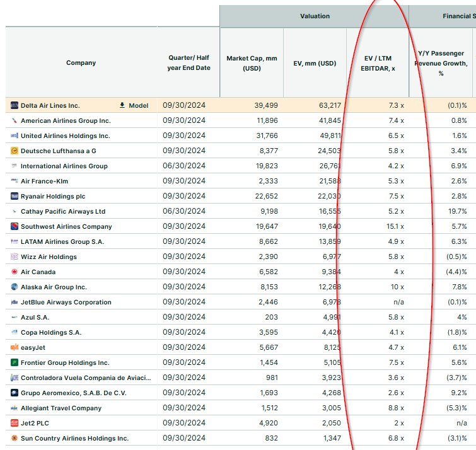The image size is (476, 450).
Task: Click the easyJet logo icon
Action: click(x=15, y=347)
